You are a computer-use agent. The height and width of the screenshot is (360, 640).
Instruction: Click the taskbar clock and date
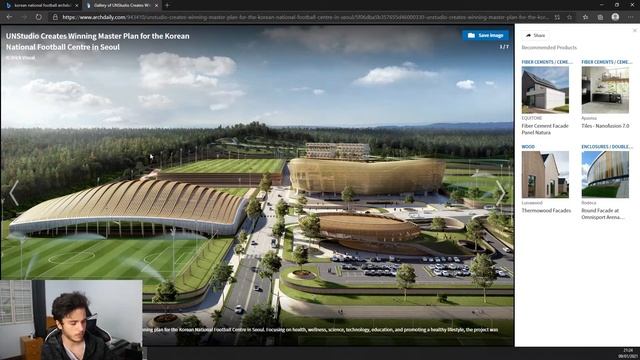628,353
